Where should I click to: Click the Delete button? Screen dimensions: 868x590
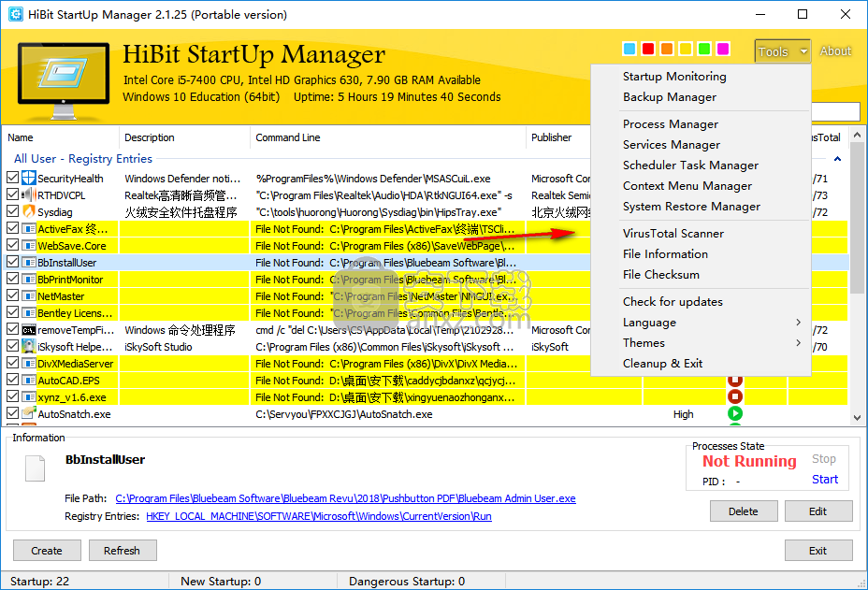[744, 511]
